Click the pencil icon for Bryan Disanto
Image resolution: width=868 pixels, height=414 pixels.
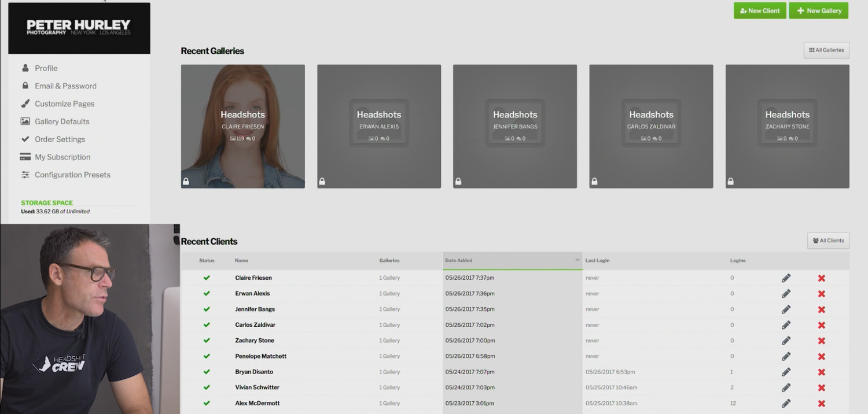tap(786, 372)
